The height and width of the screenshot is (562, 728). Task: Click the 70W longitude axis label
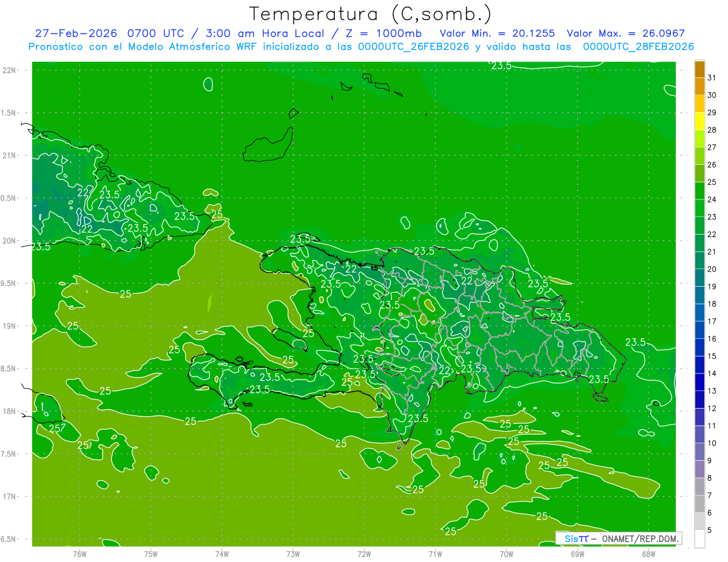507,554
